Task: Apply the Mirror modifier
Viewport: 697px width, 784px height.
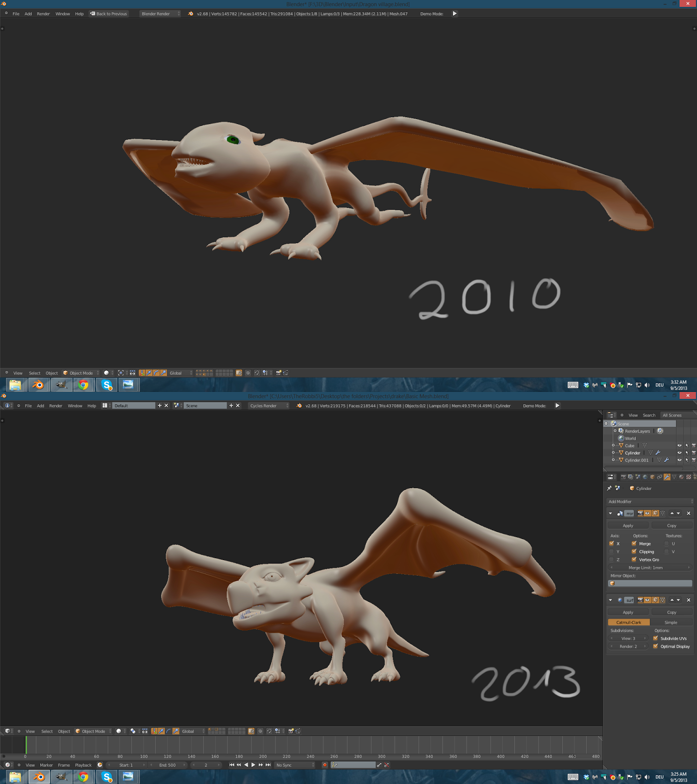Action: coord(628,526)
